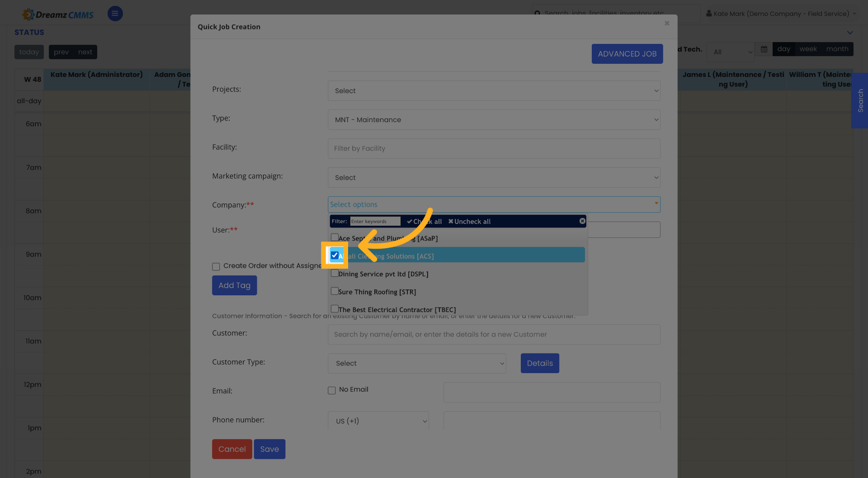868x478 pixels.
Task: Open the hamburger navigation menu
Action: (x=115, y=14)
